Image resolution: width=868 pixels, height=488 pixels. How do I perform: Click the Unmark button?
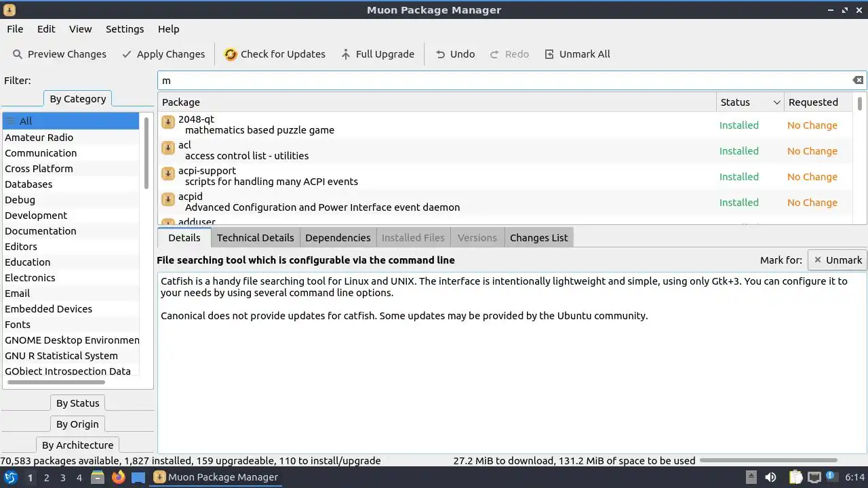pos(837,260)
